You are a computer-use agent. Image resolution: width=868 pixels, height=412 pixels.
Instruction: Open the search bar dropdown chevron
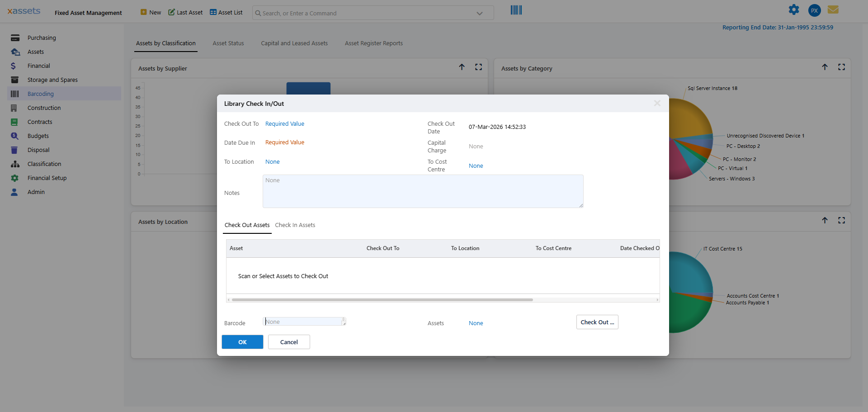[479, 13]
